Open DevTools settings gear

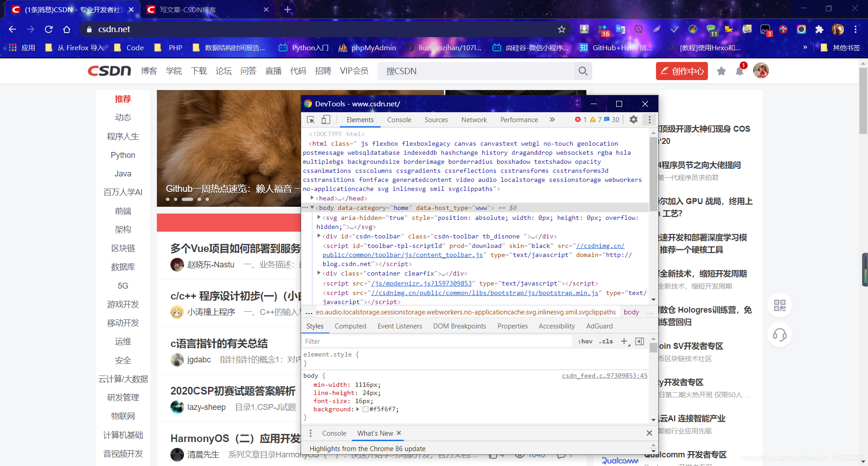click(x=633, y=119)
